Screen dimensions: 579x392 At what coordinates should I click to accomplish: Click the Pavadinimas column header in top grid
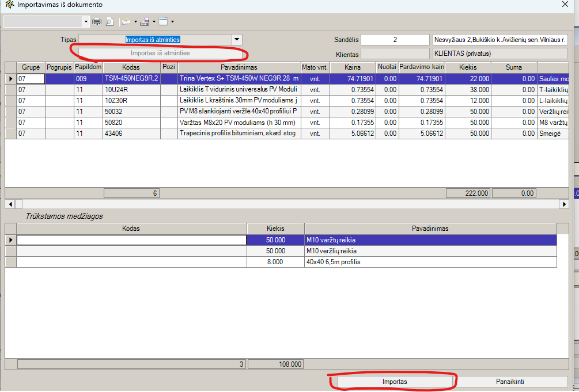pos(239,67)
